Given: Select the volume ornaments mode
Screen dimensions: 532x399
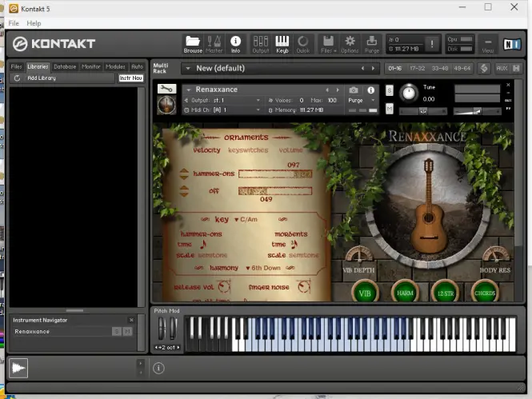Looking at the screenshot, I should pyautogui.click(x=290, y=150).
